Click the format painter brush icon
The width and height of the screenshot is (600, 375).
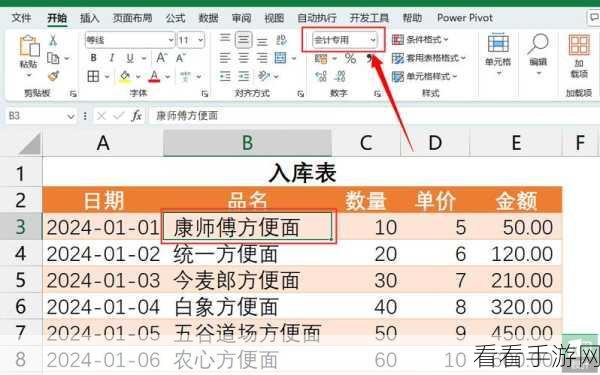click(53, 76)
